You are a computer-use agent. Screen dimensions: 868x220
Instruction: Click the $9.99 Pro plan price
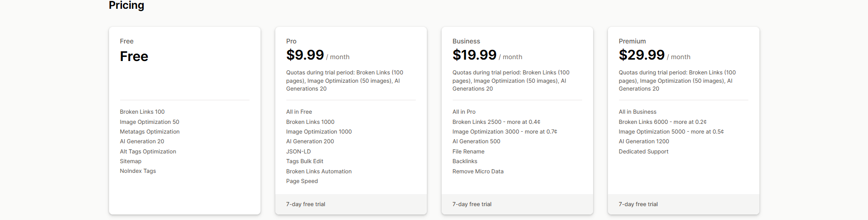coord(305,55)
